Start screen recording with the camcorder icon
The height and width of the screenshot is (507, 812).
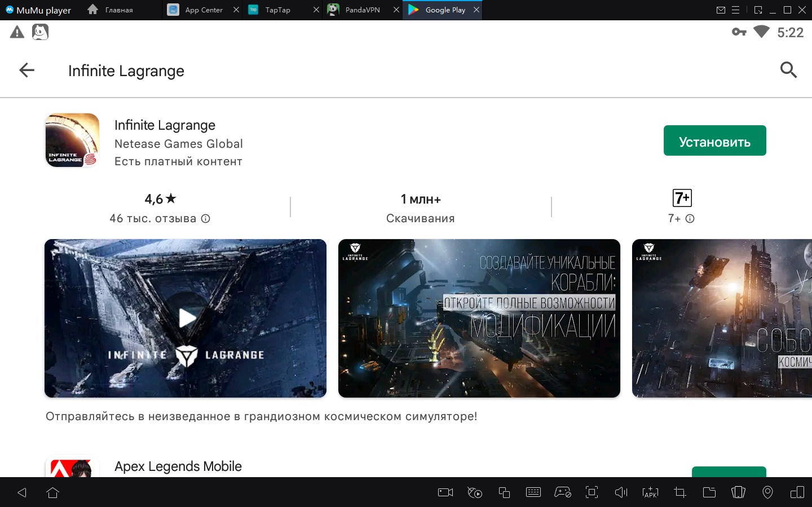point(445,492)
